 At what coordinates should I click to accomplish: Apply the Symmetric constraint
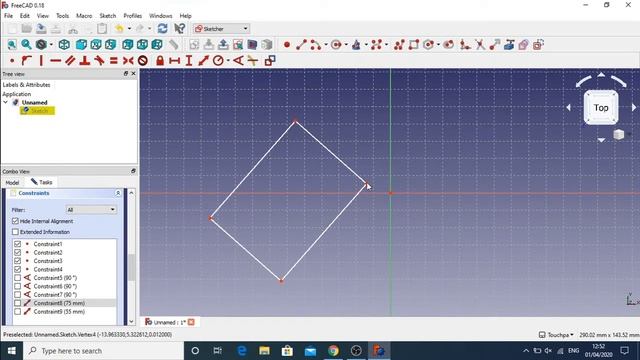(128, 61)
